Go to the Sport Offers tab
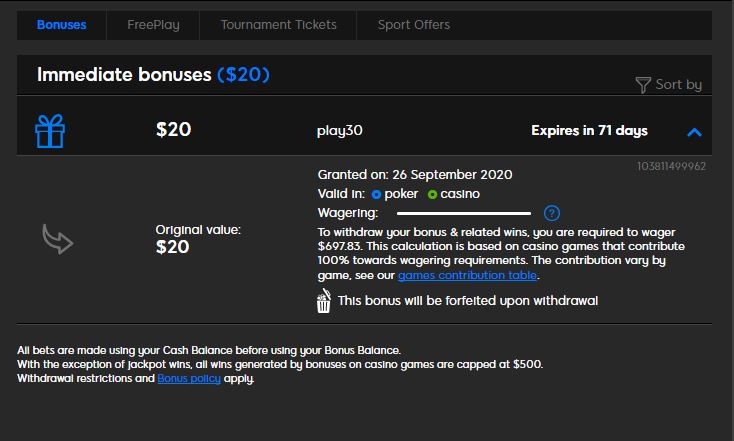The height and width of the screenshot is (441, 734). click(x=414, y=25)
